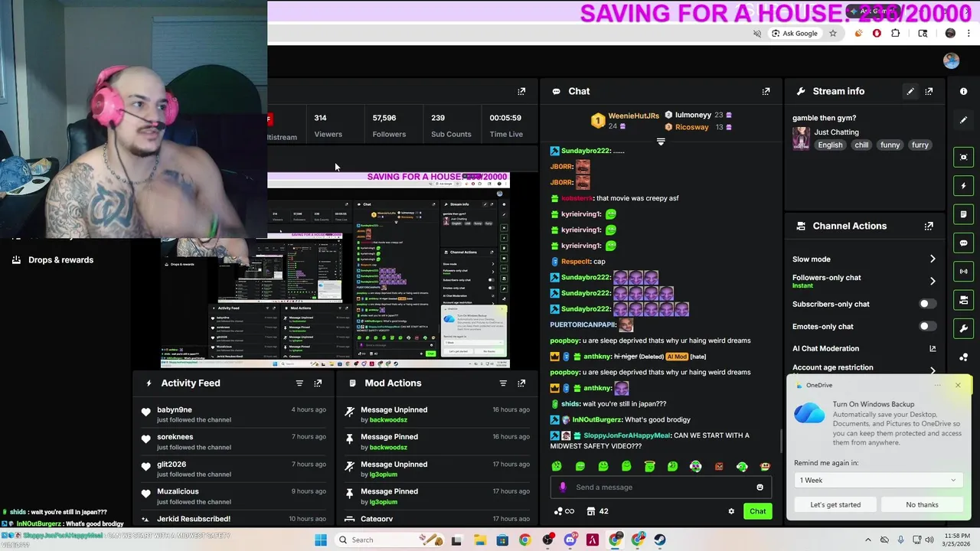
Task: Pop out the Stream info panel
Action: (x=929, y=91)
